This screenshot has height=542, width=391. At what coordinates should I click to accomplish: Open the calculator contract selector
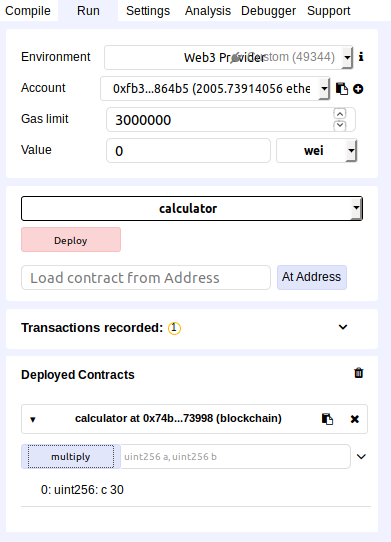click(192, 208)
